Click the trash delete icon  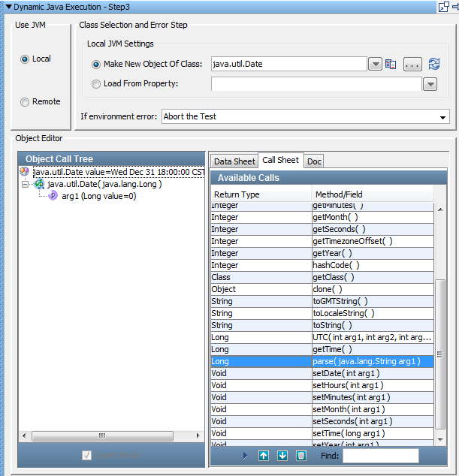[301, 456]
